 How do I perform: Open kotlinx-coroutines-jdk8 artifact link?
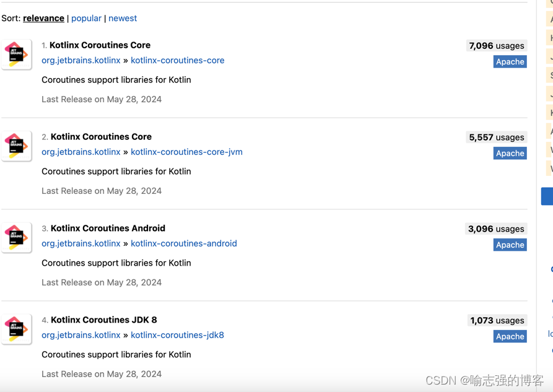point(177,335)
